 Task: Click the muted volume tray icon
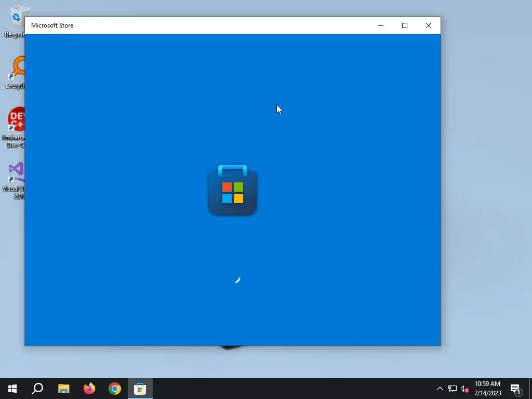click(x=465, y=389)
